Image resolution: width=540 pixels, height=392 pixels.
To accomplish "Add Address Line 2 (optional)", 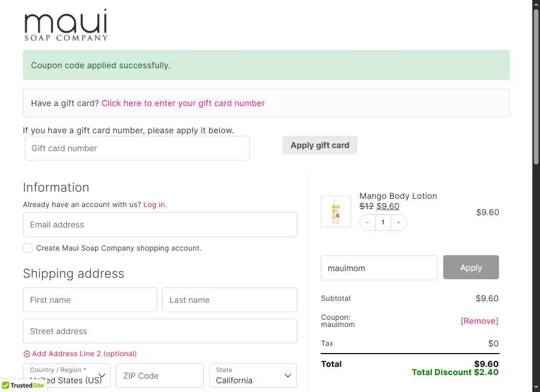I will point(80,354).
